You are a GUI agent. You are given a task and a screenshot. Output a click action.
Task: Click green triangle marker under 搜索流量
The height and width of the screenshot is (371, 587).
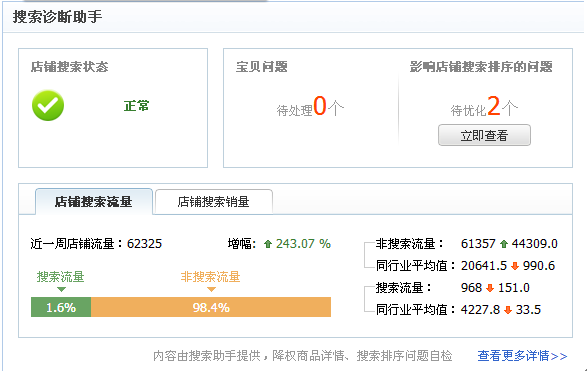point(61,289)
